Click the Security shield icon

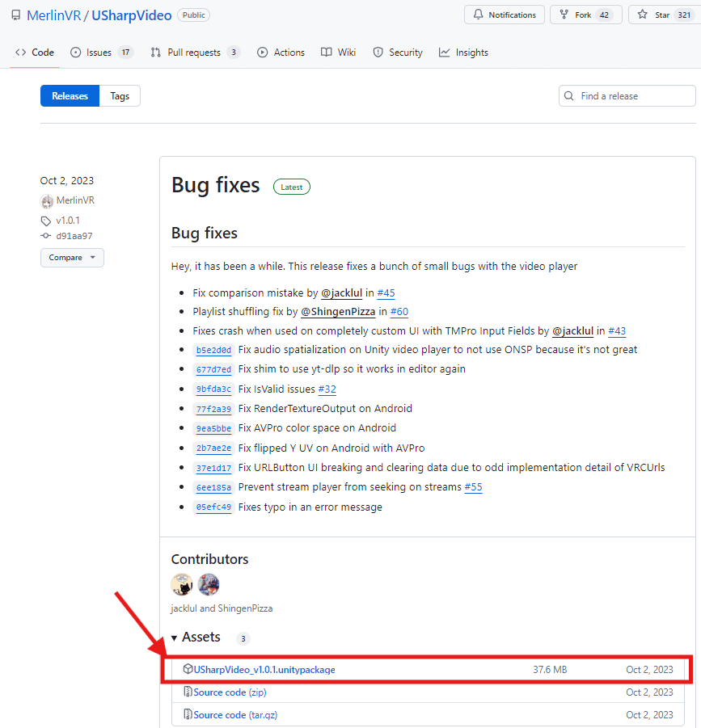(x=378, y=53)
